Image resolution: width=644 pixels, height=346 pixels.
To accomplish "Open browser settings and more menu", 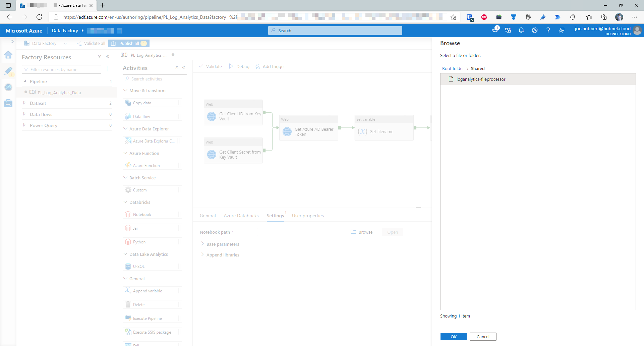I will [x=635, y=17].
